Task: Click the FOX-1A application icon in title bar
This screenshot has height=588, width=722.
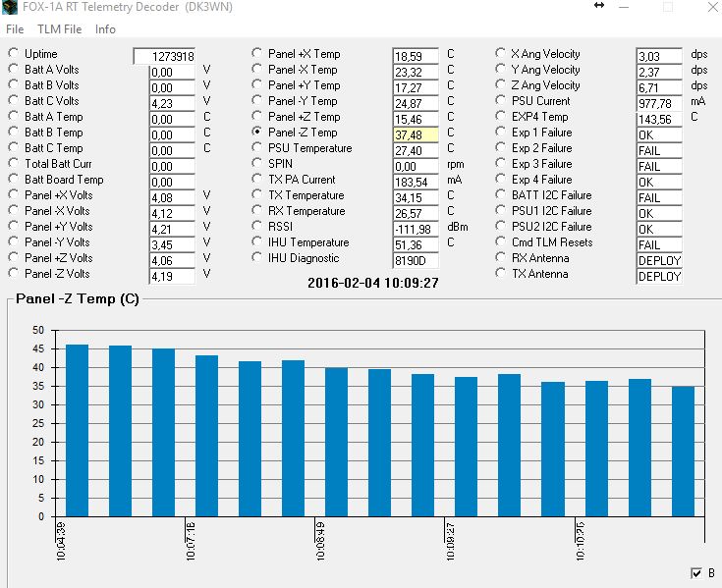Action: (x=9, y=7)
